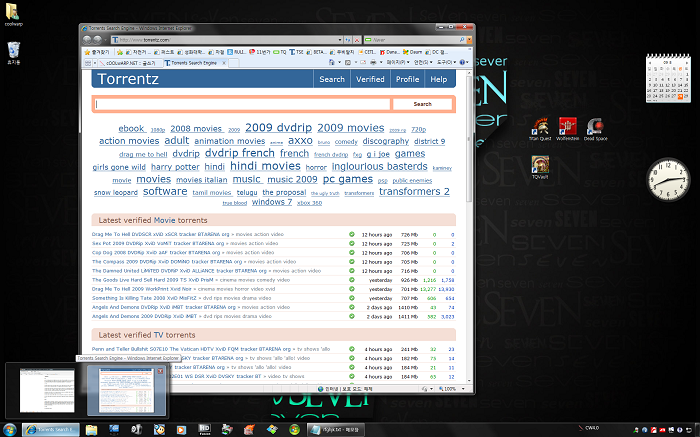
Task: Open 'The Goods Live Hard Sell Hard' torrent link
Action: click(x=153, y=280)
